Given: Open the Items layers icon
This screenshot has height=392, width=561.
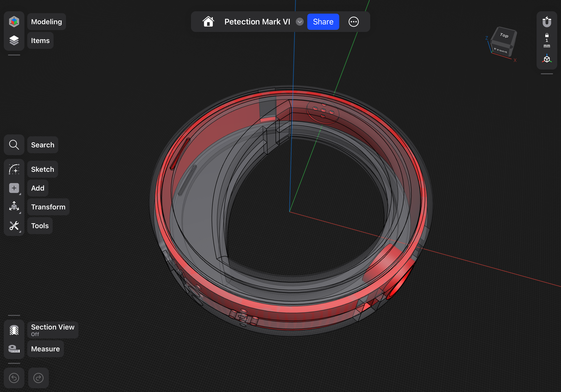Looking at the screenshot, I should (x=14, y=40).
